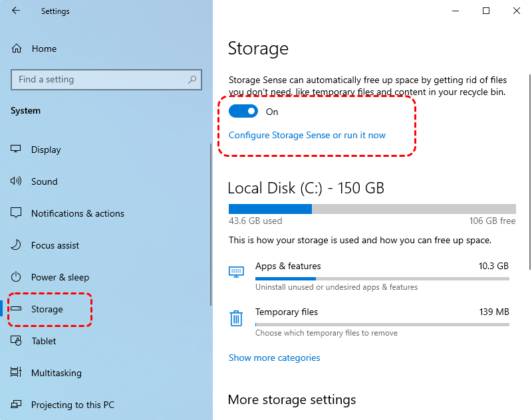The width and height of the screenshot is (532, 420).
Task: Click the Focus assist moon icon
Action: 17,245
